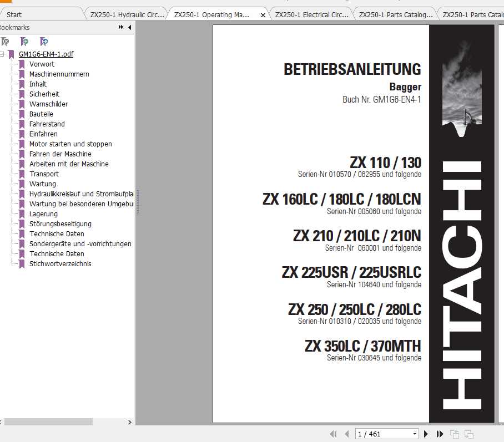Click the previous view icon near page controls

456,434
